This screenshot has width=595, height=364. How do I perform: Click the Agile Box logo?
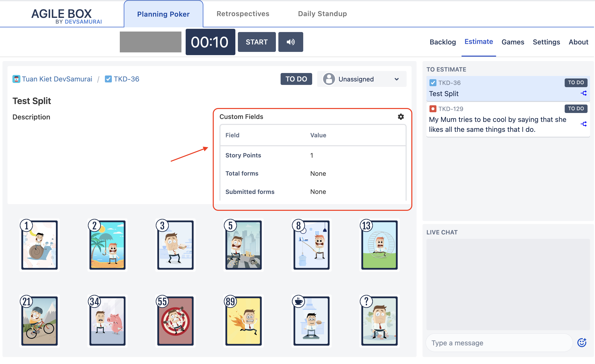pos(66,16)
